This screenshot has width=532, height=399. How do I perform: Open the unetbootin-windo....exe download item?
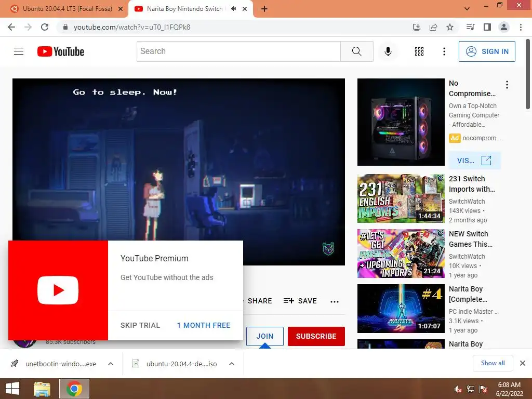pyautogui.click(x=54, y=364)
